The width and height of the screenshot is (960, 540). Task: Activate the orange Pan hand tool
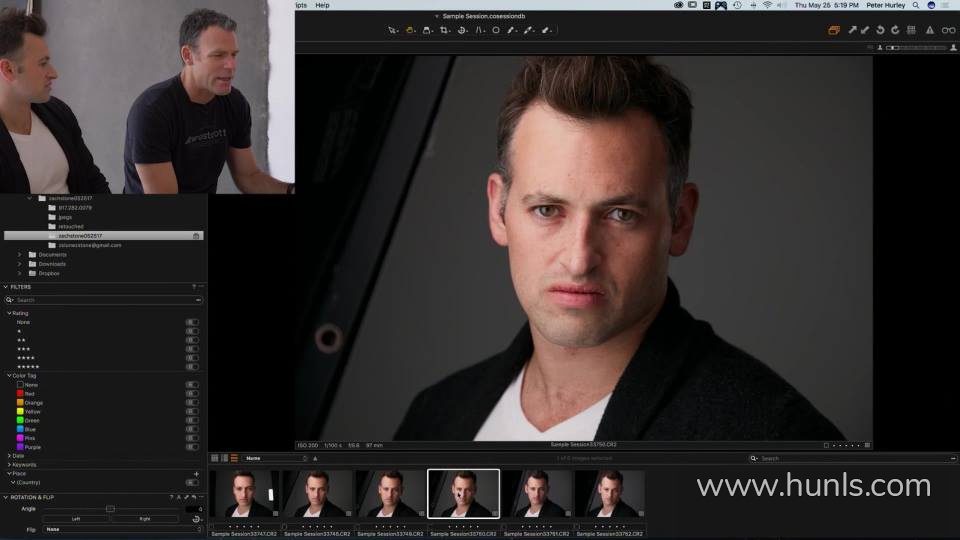(x=410, y=30)
